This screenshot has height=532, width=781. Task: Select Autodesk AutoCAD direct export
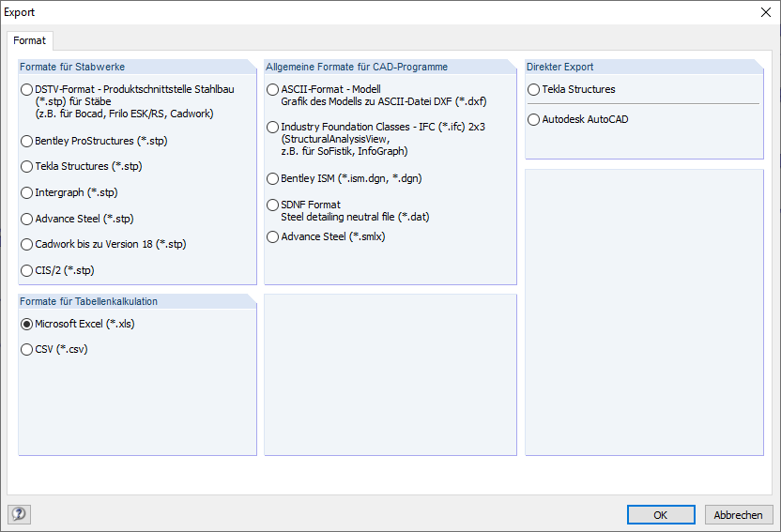point(533,119)
